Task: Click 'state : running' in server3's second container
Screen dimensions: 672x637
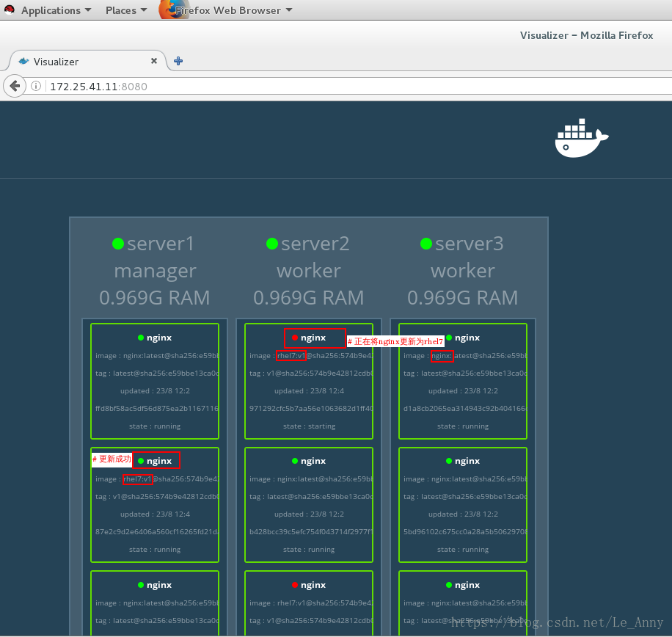Action: click(463, 550)
